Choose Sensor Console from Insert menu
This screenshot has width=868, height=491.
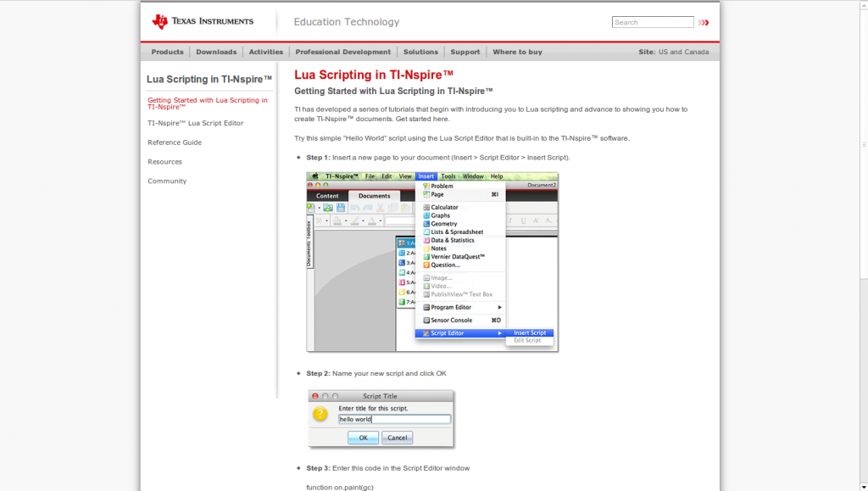click(461, 321)
